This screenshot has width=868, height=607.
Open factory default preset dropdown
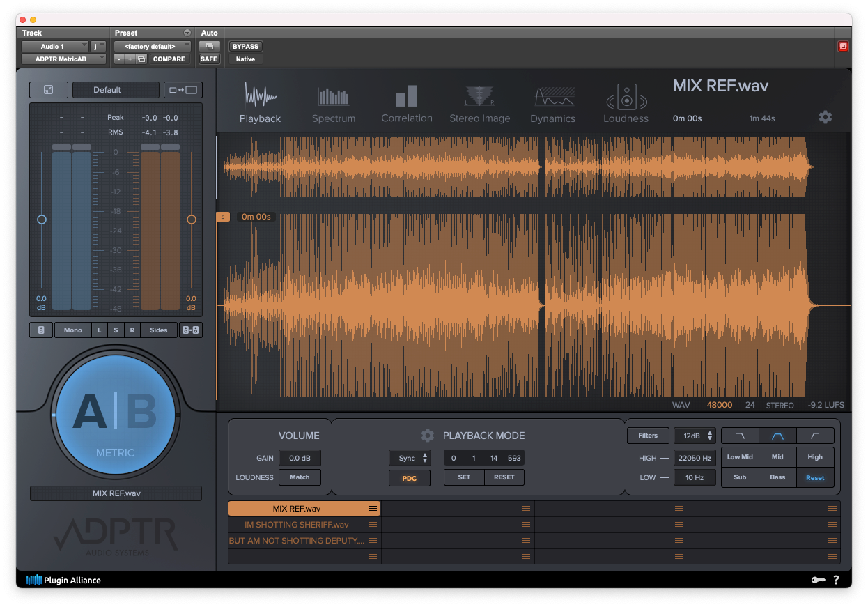point(152,47)
